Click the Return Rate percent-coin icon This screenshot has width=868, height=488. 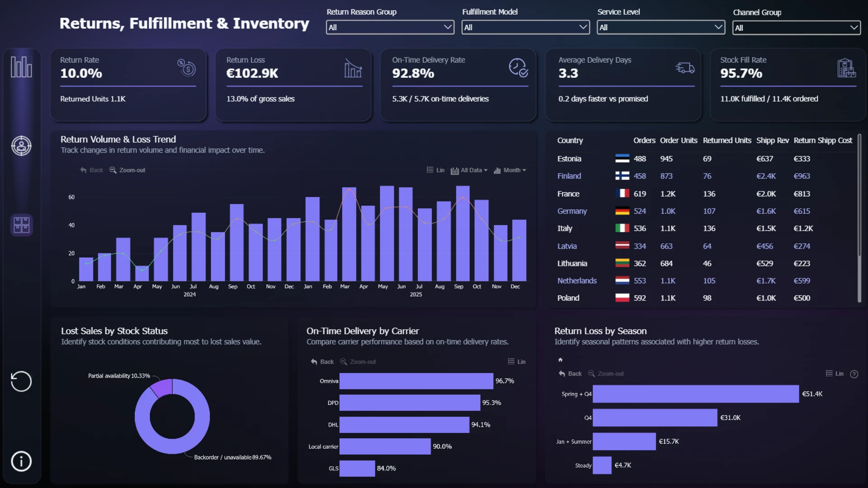click(x=186, y=68)
